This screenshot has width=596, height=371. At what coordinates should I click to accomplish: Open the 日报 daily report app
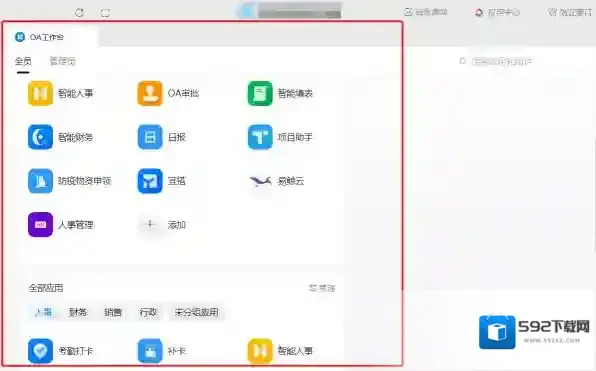(x=162, y=137)
